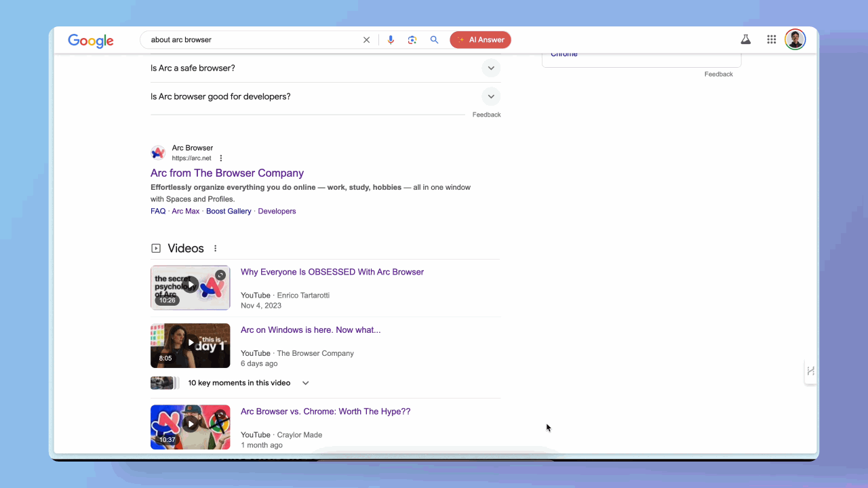Screen dimensions: 868x488
Task: Expand 'Is Arc a safe browser?' question
Action: pos(325,68)
